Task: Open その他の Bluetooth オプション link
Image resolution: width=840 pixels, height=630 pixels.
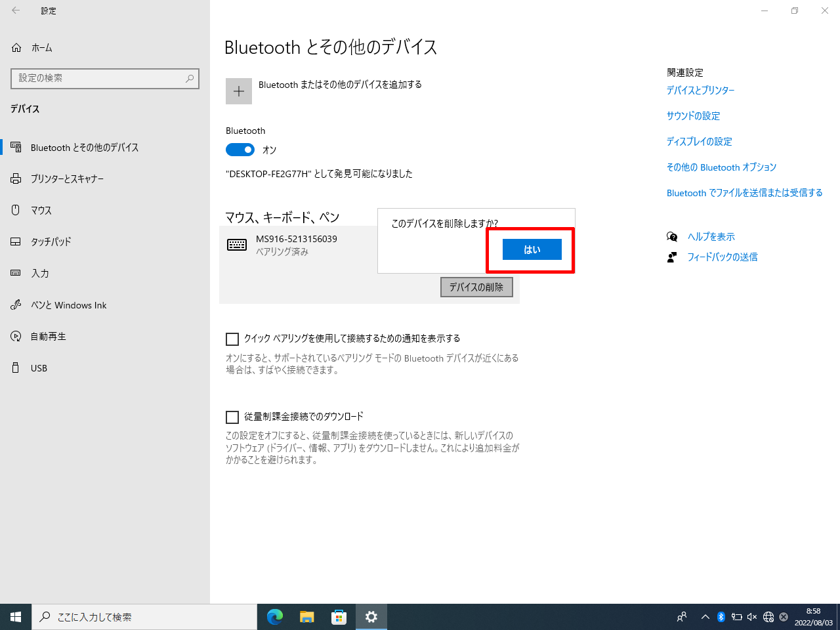Action: tap(721, 167)
